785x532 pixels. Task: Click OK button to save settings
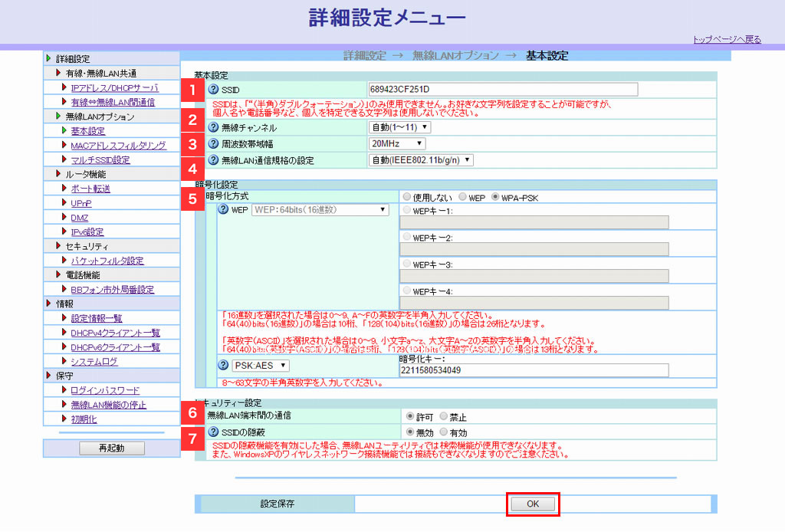[x=533, y=504]
